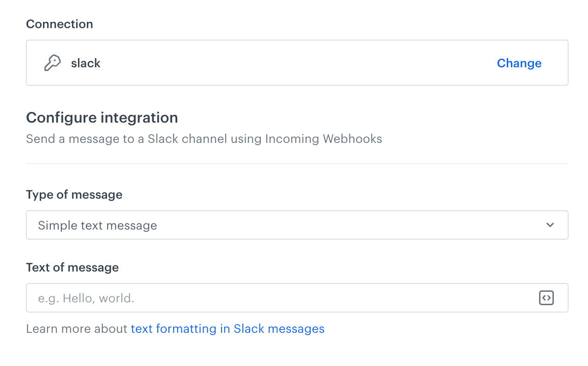Click the connection key symbol
The height and width of the screenshot is (366, 588).
point(53,62)
